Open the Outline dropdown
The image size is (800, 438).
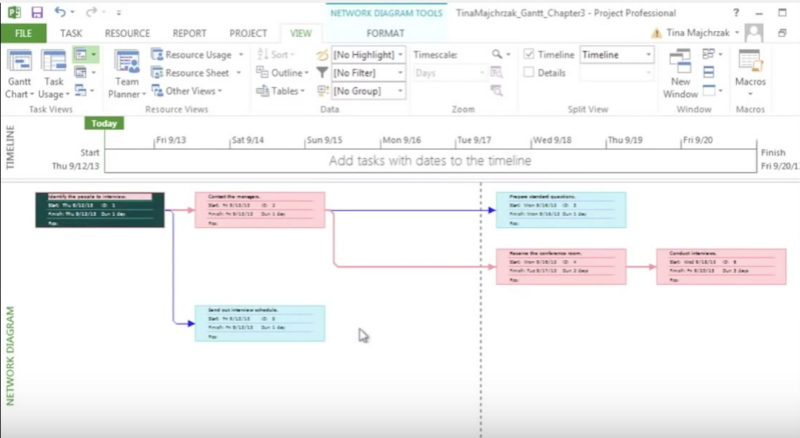point(283,72)
